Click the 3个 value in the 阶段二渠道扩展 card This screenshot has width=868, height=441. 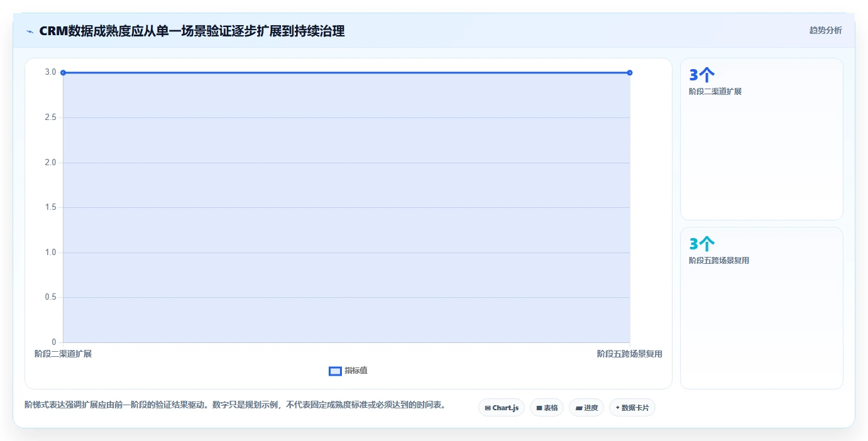pyautogui.click(x=702, y=75)
